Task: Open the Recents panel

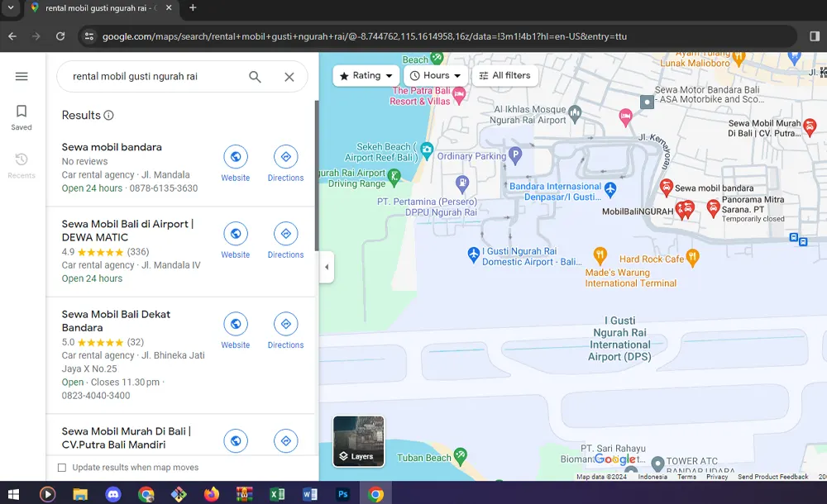Action: tap(22, 165)
